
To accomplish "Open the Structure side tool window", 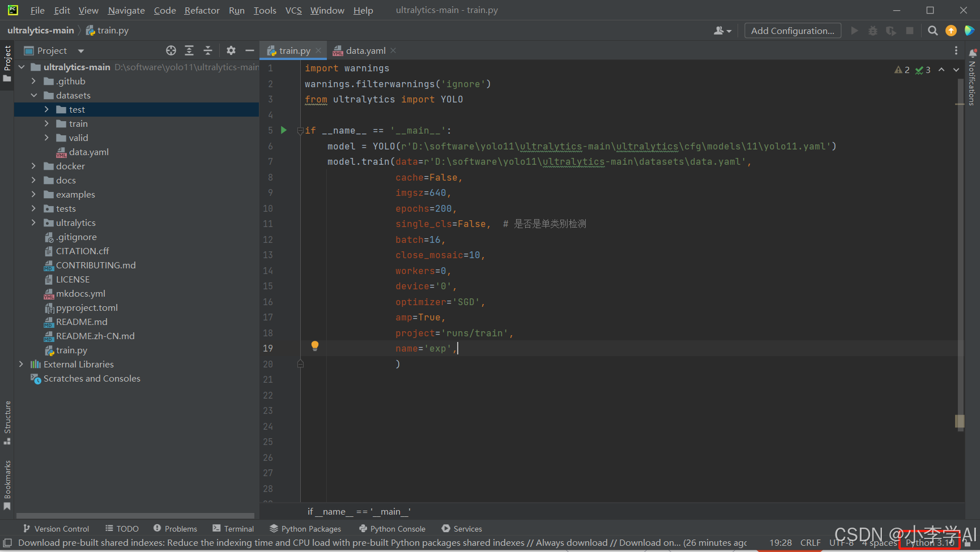I will 7,422.
